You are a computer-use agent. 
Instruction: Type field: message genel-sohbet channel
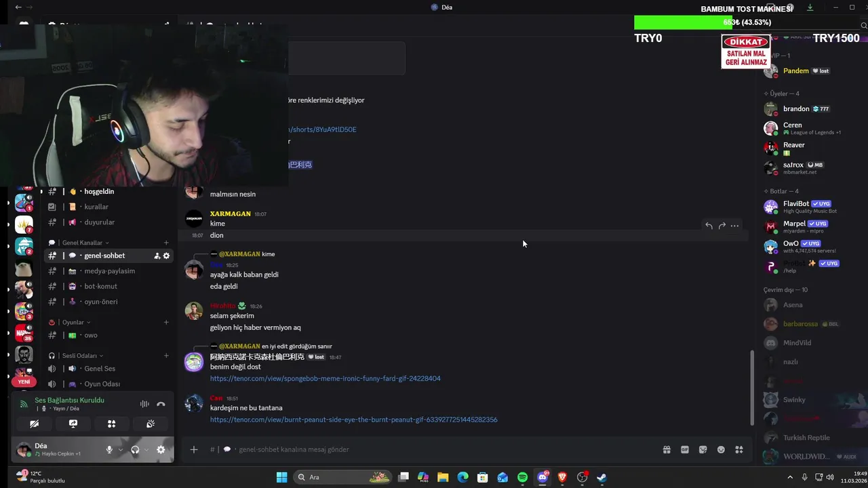point(434,449)
